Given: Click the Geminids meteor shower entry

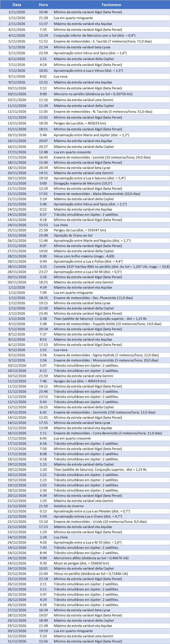Looking at the screenshot, I should coord(104,412).
